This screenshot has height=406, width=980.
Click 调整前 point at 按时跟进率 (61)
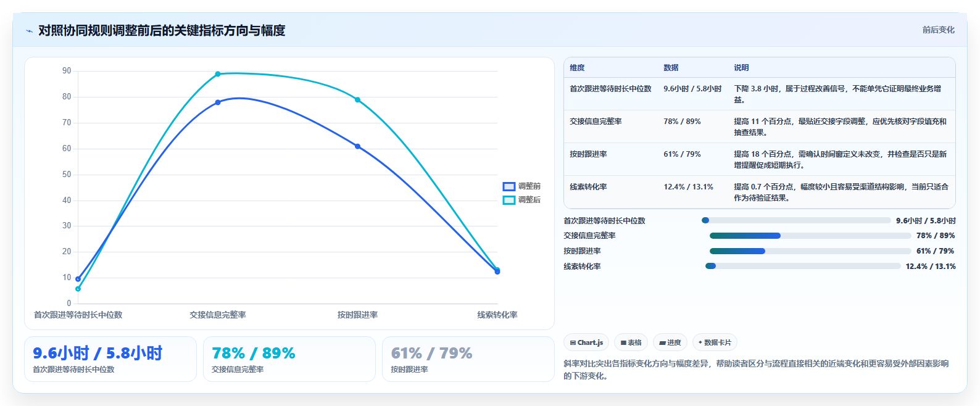(x=357, y=146)
